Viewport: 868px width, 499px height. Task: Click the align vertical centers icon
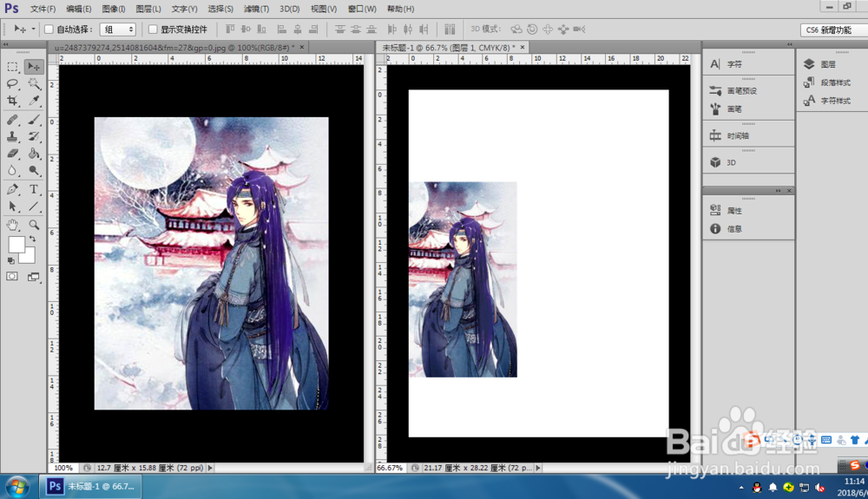tap(246, 30)
